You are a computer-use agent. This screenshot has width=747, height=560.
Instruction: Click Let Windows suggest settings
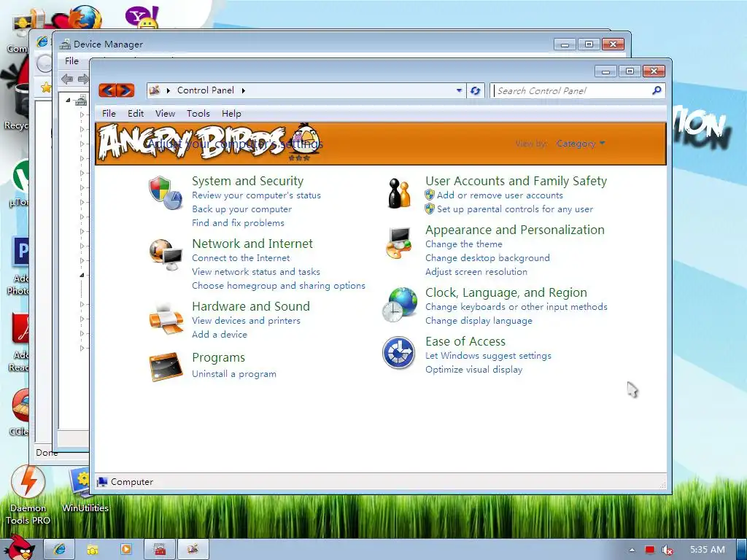coord(488,356)
